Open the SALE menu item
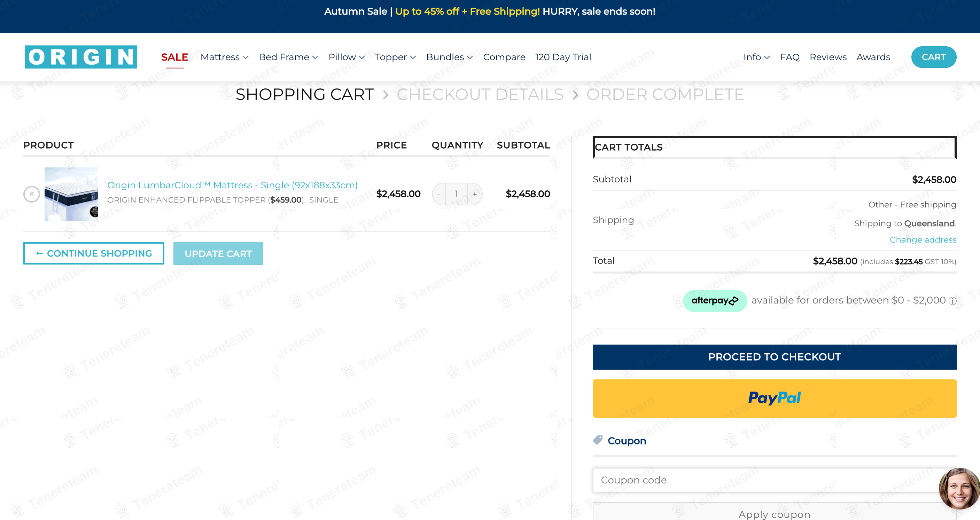This screenshot has height=520, width=980. [x=174, y=57]
